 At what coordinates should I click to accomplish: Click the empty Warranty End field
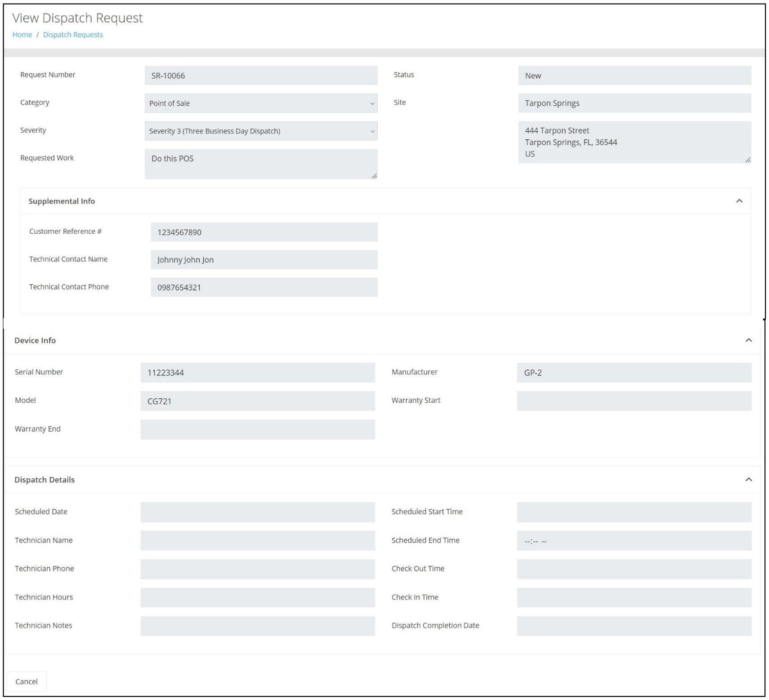258,429
